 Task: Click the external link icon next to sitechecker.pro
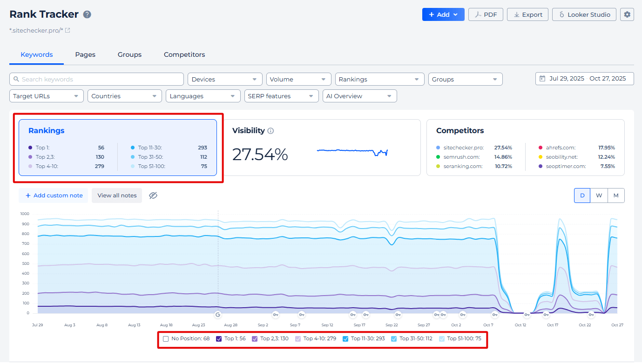[x=68, y=30]
